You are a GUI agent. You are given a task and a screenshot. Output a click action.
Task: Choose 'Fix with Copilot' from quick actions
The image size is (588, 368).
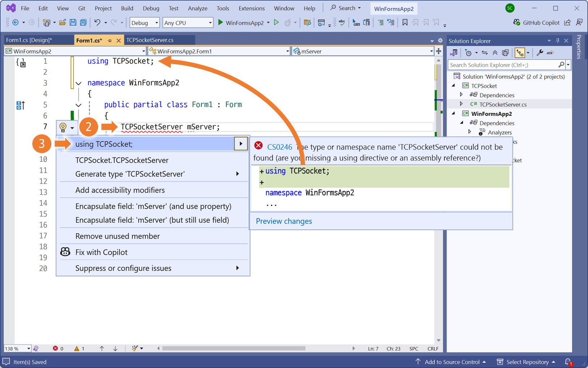101,252
